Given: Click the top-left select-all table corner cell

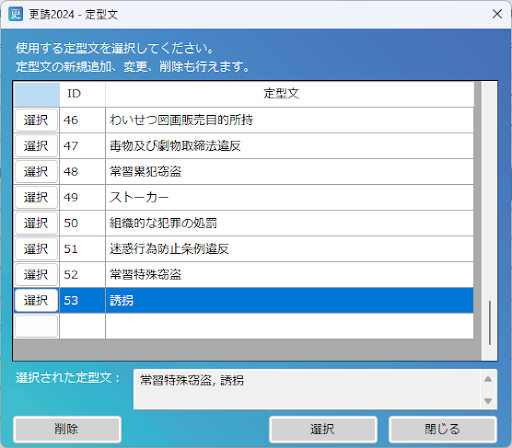Looking at the screenshot, I should pos(37,94).
